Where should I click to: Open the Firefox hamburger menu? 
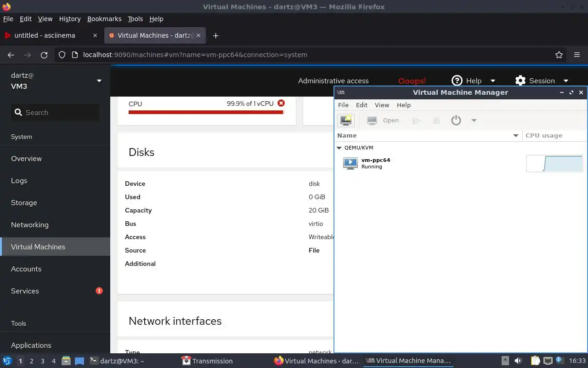(577, 55)
